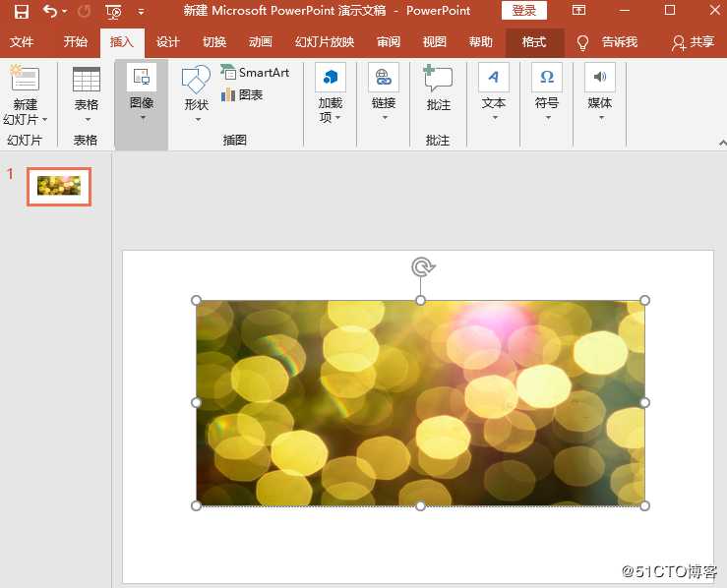Open the 文件 tab
This screenshot has width=727, height=588.
coord(22,42)
